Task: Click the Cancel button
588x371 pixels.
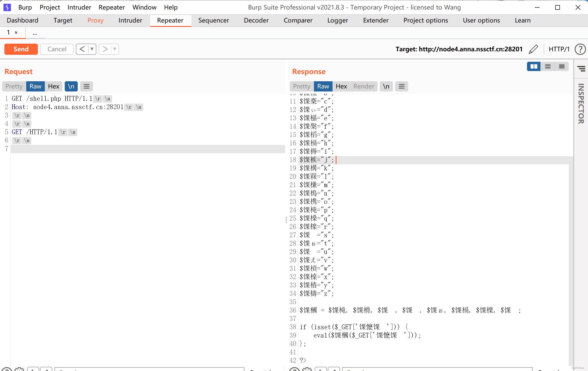Action: click(x=57, y=49)
